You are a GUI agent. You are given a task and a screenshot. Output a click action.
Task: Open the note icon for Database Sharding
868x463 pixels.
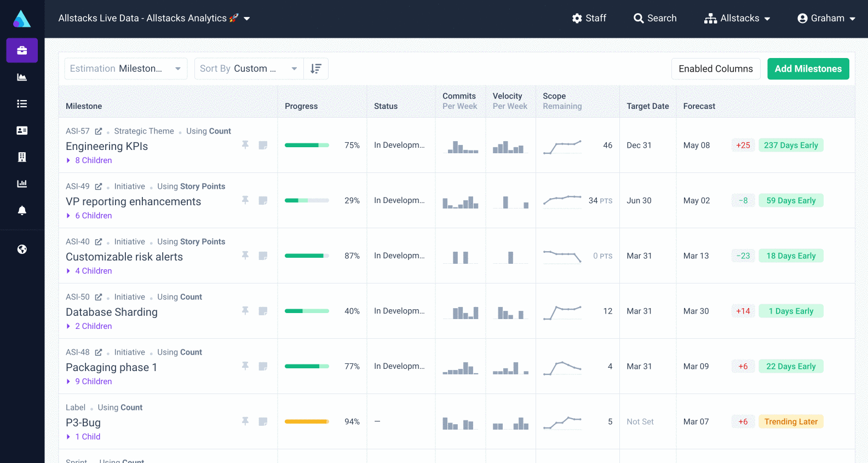click(263, 311)
